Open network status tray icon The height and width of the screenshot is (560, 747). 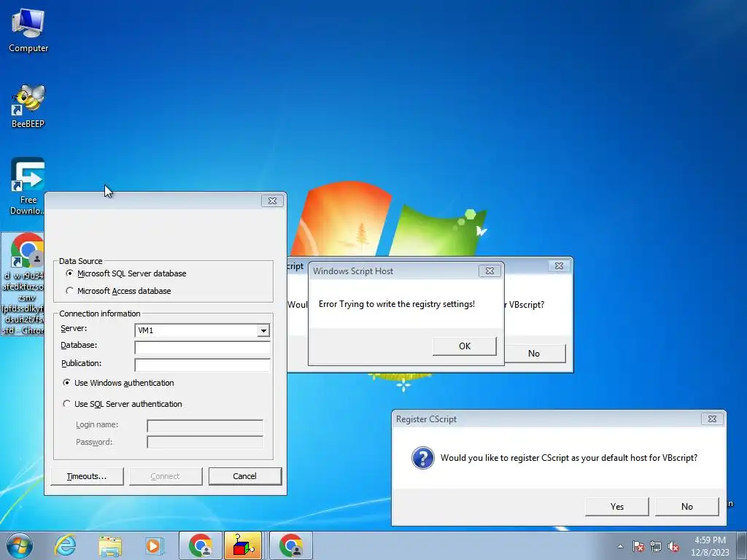coord(656,546)
